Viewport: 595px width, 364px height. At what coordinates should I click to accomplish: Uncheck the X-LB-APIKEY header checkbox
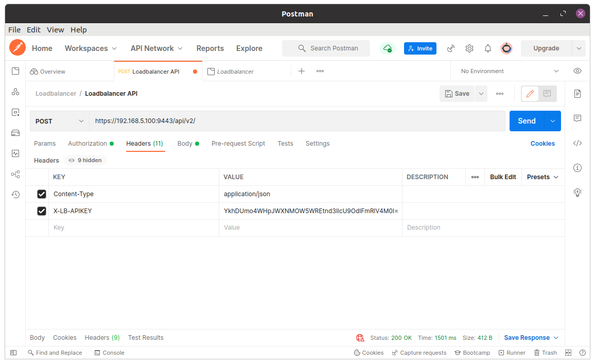[42, 211]
